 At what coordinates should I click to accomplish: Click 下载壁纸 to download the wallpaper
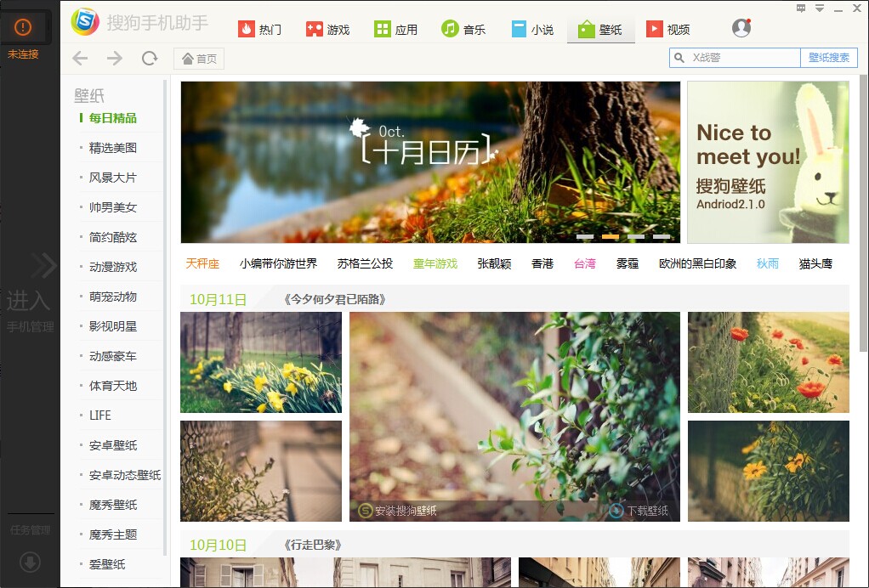click(x=639, y=510)
